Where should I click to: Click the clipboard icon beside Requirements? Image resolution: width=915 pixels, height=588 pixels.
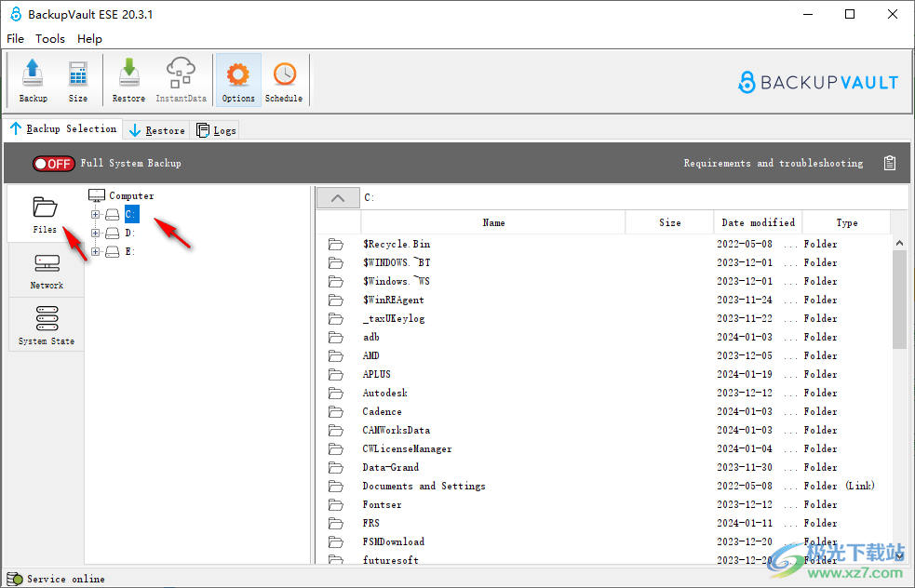point(890,164)
